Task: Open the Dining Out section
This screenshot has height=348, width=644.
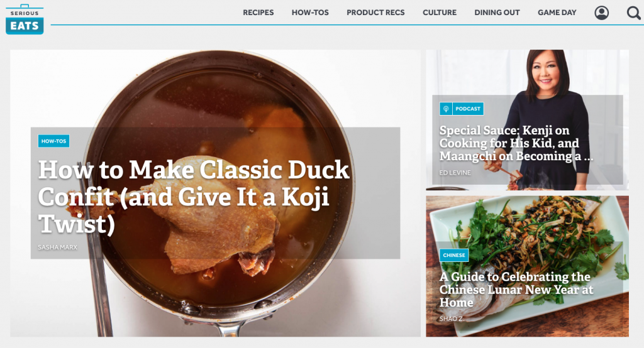Action: (497, 13)
